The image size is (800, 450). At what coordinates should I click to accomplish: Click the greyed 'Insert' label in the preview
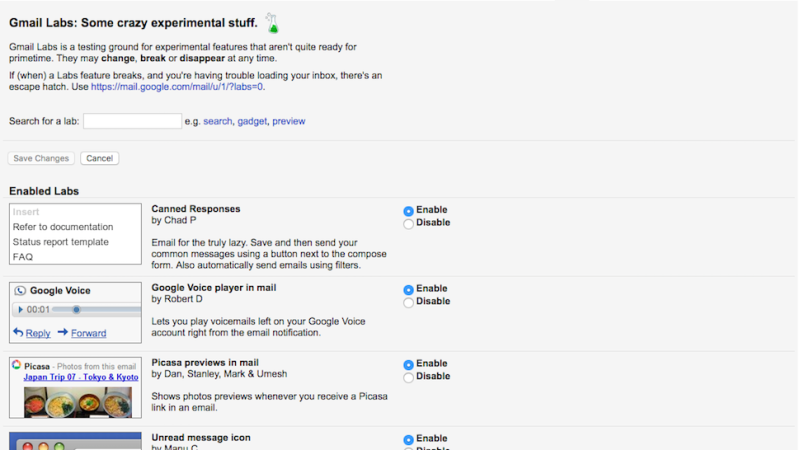pyautogui.click(x=26, y=212)
